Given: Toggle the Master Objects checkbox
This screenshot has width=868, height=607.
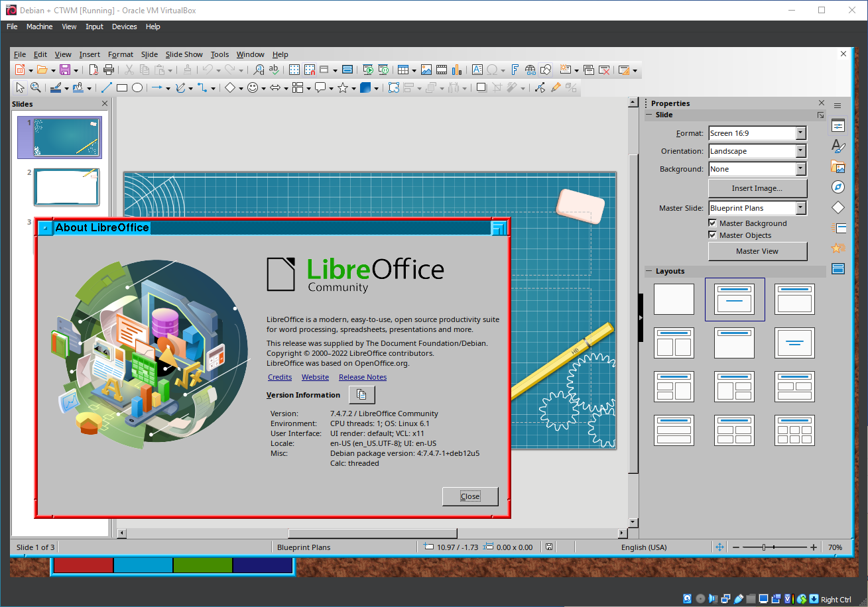Looking at the screenshot, I should tap(713, 235).
